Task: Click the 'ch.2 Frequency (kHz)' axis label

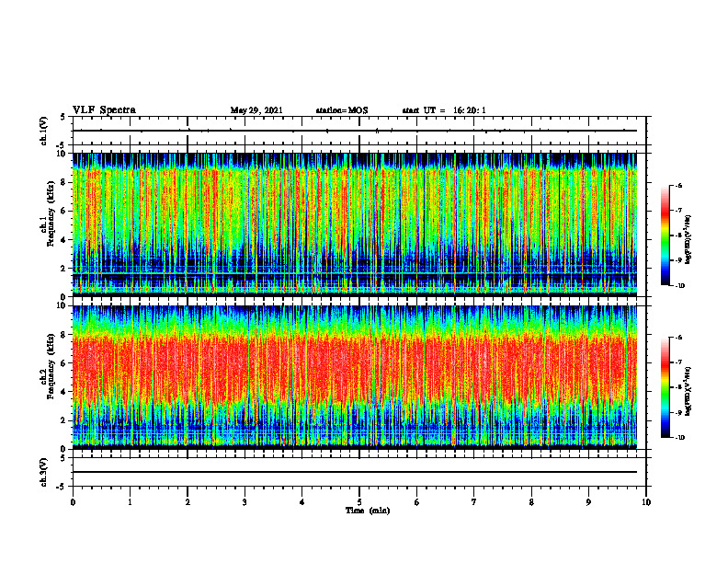Action: pyautogui.click(x=47, y=366)
